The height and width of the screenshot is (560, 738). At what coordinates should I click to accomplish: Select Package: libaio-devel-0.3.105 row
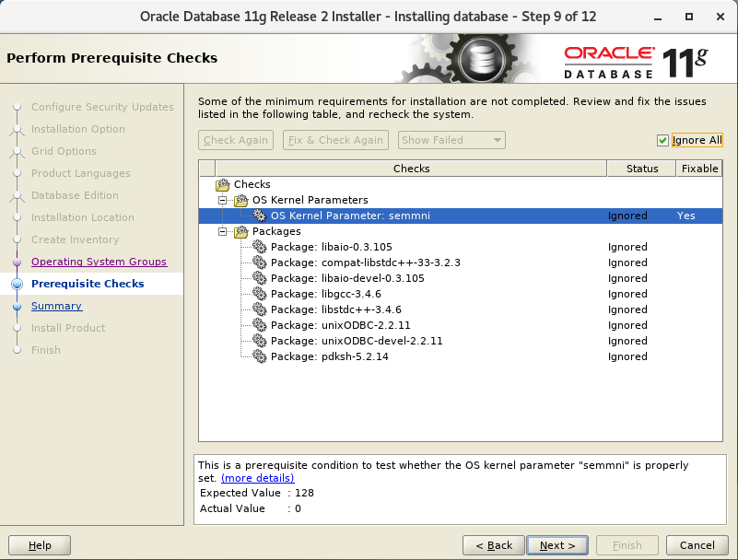pos(461,278)
